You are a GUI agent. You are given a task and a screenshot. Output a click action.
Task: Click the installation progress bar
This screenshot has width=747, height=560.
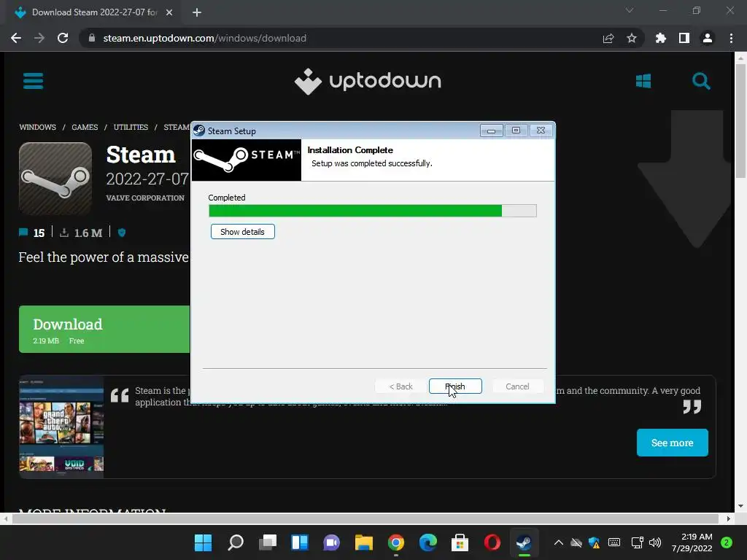point(373,211)
